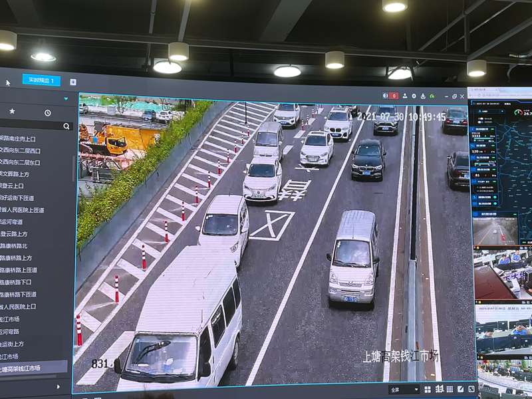The image size is (532, 399).
Task: Click the speaker volume icon in top toolbar
Action: pyautogui.click(x=385, y=96)
